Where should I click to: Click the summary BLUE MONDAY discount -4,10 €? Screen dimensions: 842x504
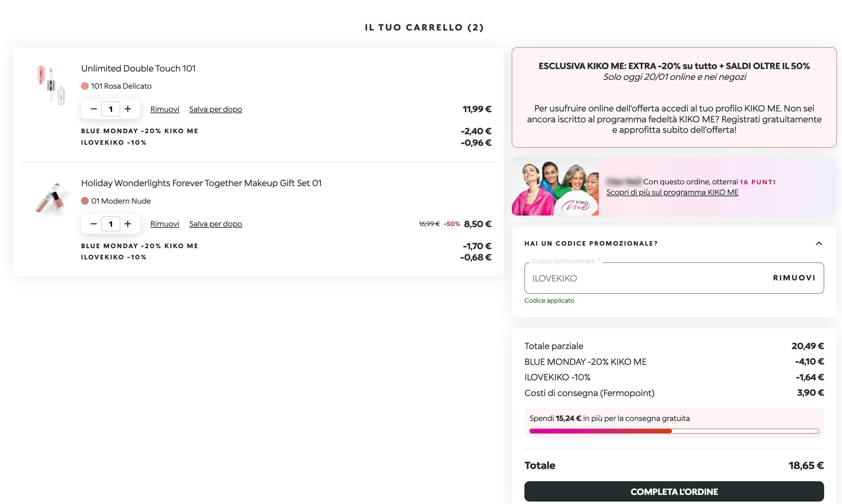[809, 361]
